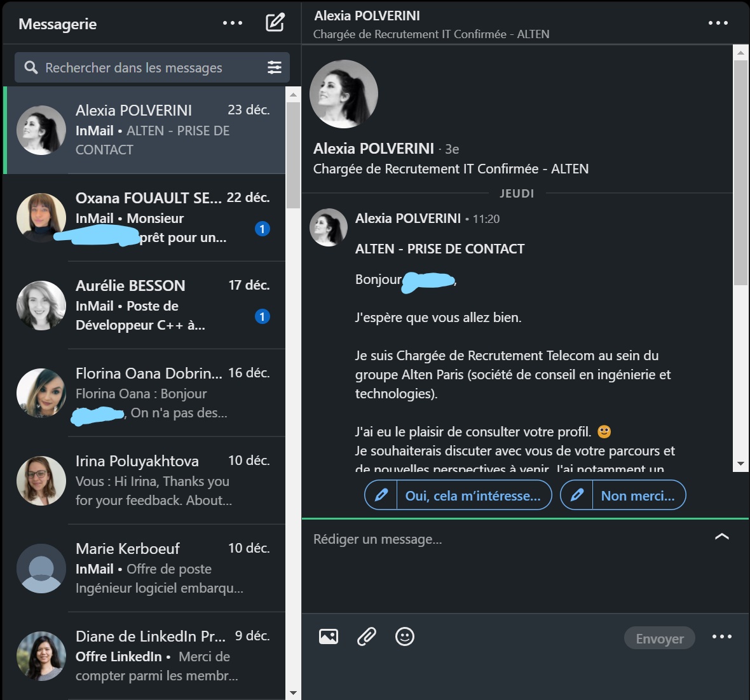The height and width of the screenshot is (700, 750).
Task: Open the emoji picker smiley icon
Action: pyautogui.click(x=405, y=636)
